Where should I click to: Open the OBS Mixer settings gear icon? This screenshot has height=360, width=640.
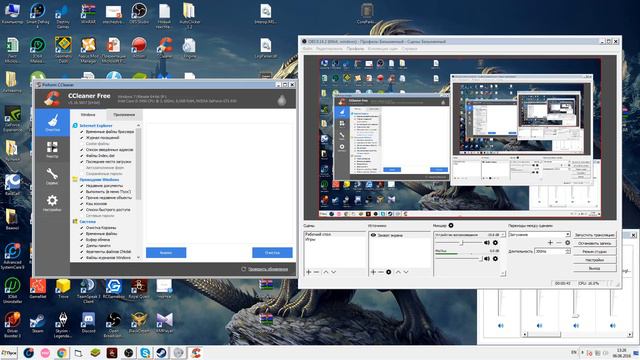pos(451,225)
